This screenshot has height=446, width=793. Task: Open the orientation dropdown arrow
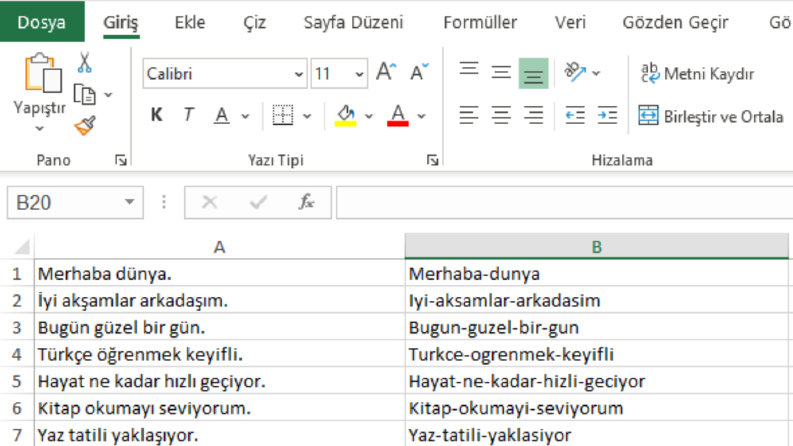coord(596,73)
